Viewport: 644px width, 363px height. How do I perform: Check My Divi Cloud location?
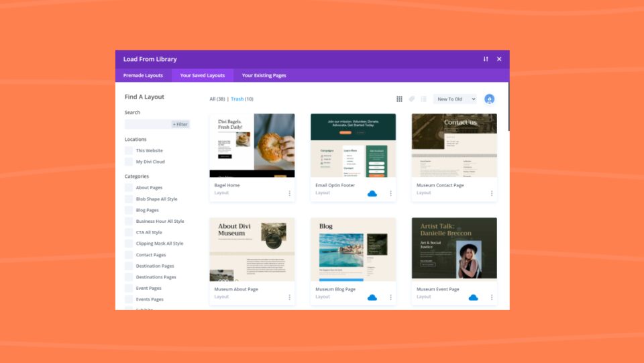coord(129,162)
